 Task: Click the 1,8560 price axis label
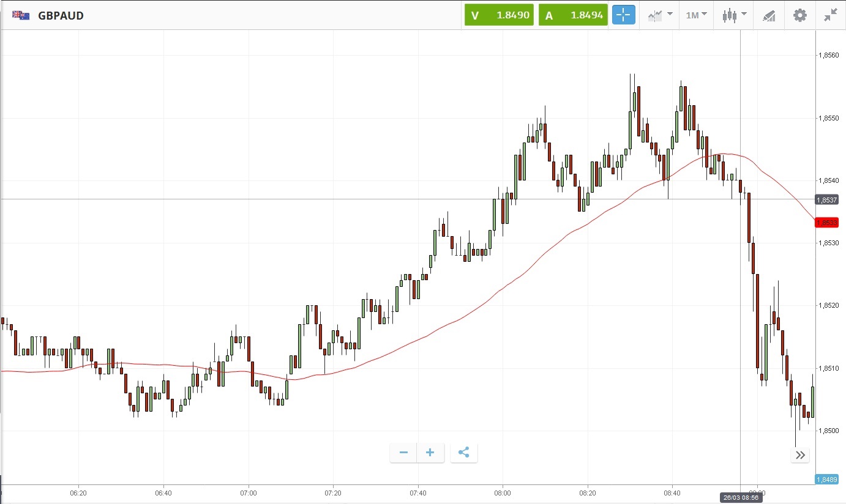[828, 55]
